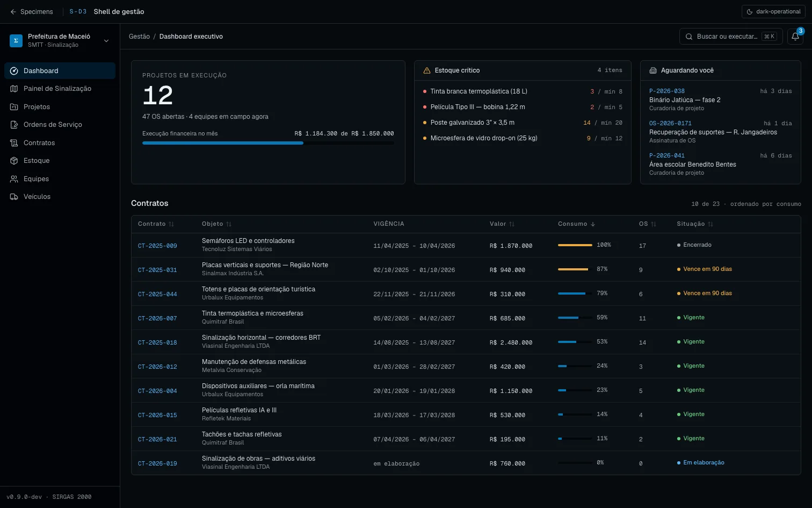The image size is (812, 508).
Task: Toggle the dark-operational theme button
Action: tap(773, 12)
